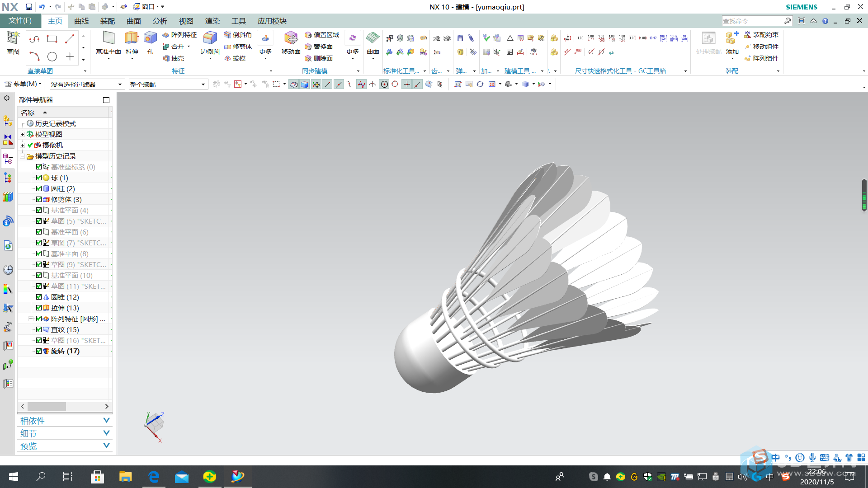Click the 倒斜角 chamfer tool
Screen dimensions: 868x488
coord(238,35)
